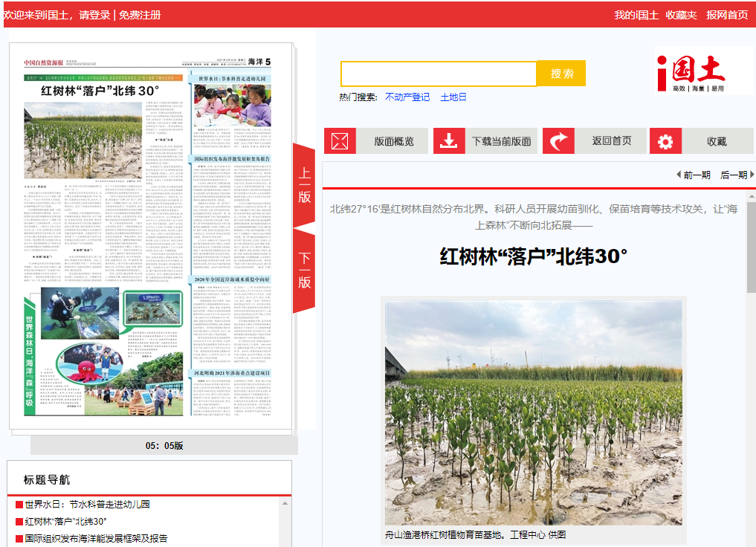Open the 不动产登记 hot search link
The image size is (756, 547).
point(407,97)
